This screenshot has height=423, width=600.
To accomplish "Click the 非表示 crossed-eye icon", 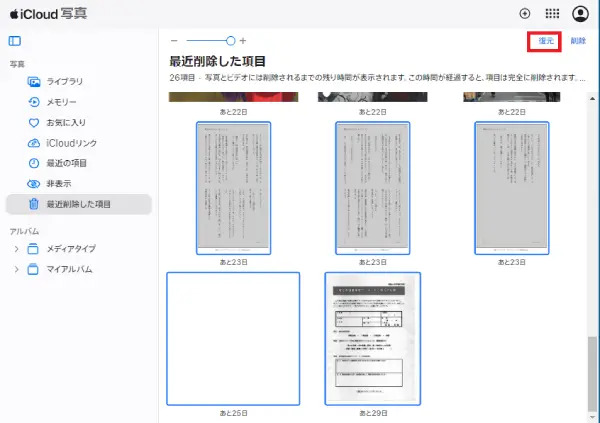I will pyautogui.click(x=34, y=184).
